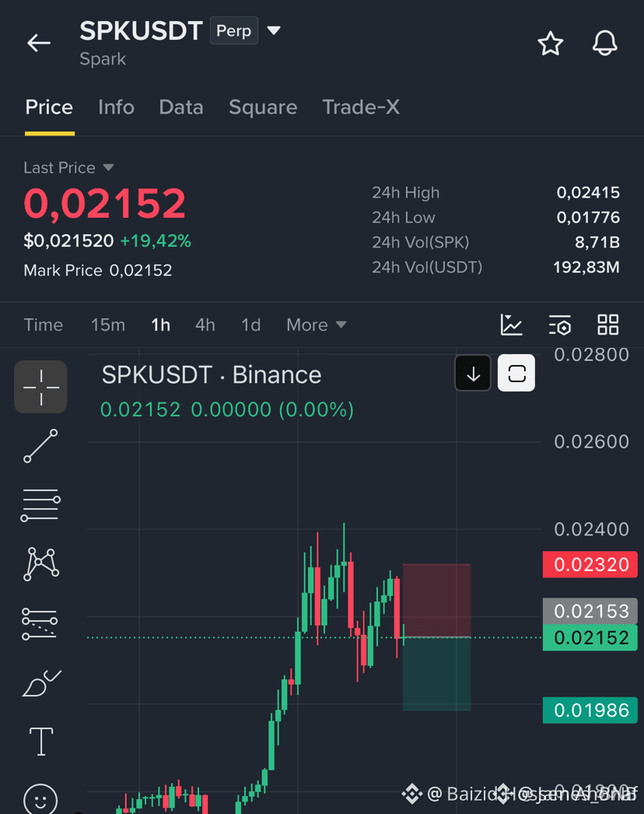Select the brush drawing tool
Viewport: 644px width, 814px height.
pos(41,682)
